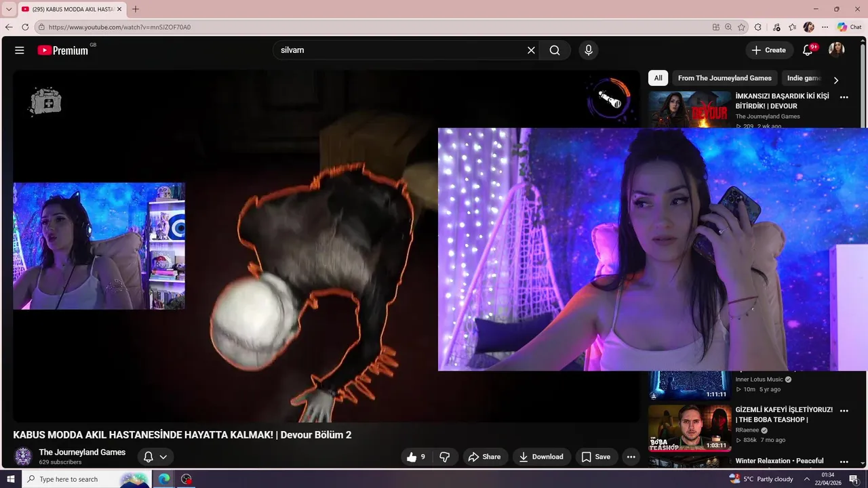Open Microsoft Edge from taskbar
This screenshot has height=488, width=868.
(x=164, y=479)
